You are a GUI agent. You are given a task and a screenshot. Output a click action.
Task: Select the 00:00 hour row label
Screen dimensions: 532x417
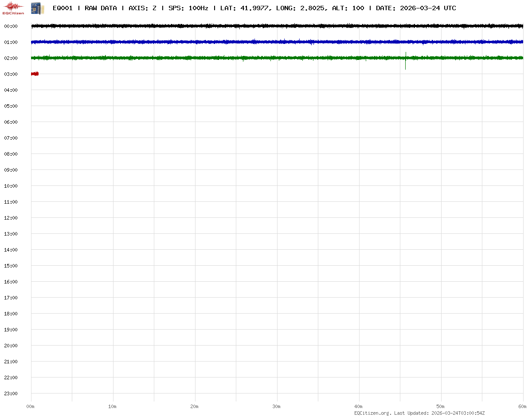[x=11, y=26]
